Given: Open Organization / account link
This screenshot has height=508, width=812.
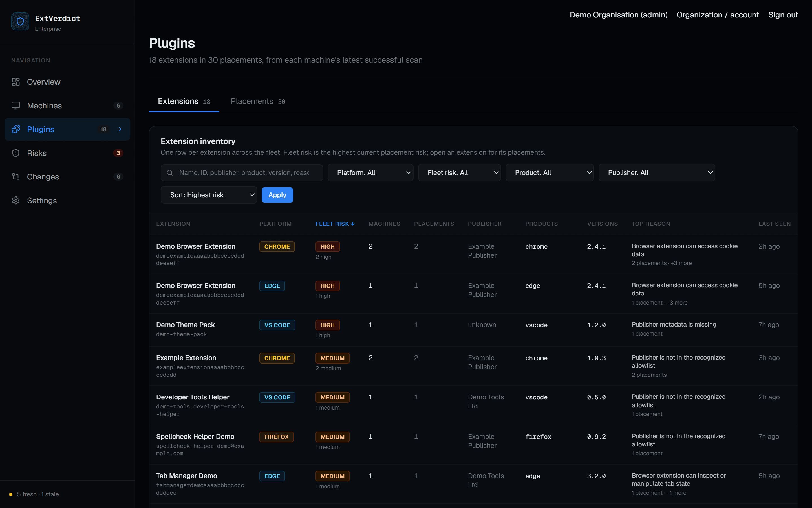Looking at the screenshot, I should pos(718,15).
